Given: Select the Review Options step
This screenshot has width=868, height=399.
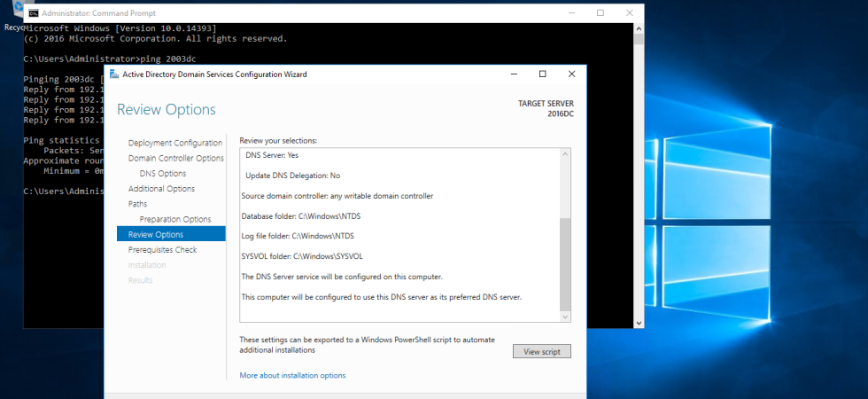Looking at the screenshot, I should click(x=171, y=234).
